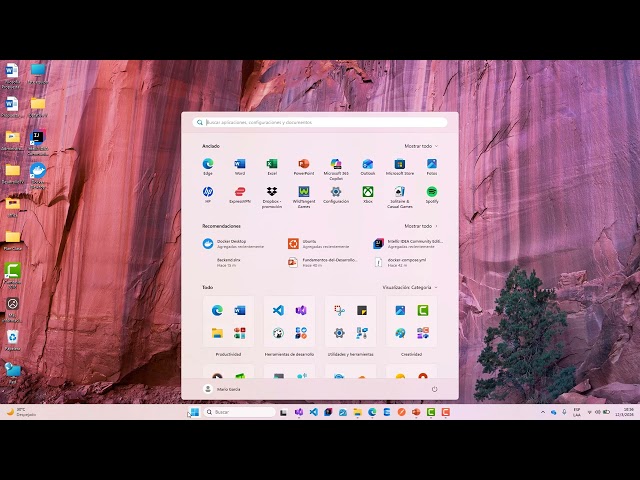Screen dimensions: 640x480
Task: Open the Visualización: Categoría dropdown
Action: [x=409, y=287]
